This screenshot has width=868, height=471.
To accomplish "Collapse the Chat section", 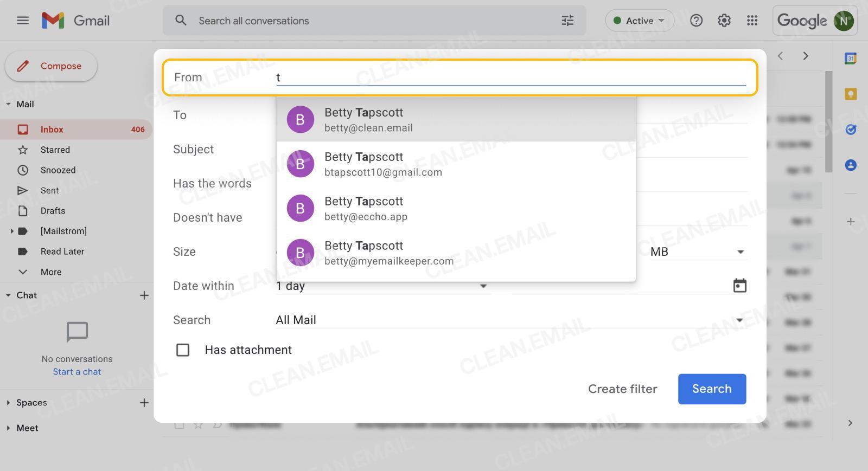I will point(8,295).
